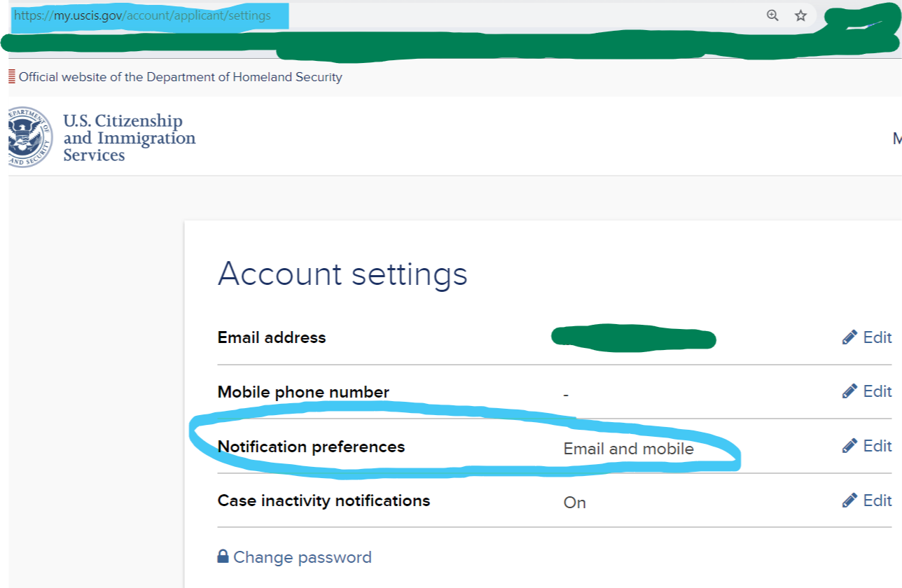Edit the Mobile phone number setting
Viewport: 902px width, 588px height.
[x=877, y=391]
